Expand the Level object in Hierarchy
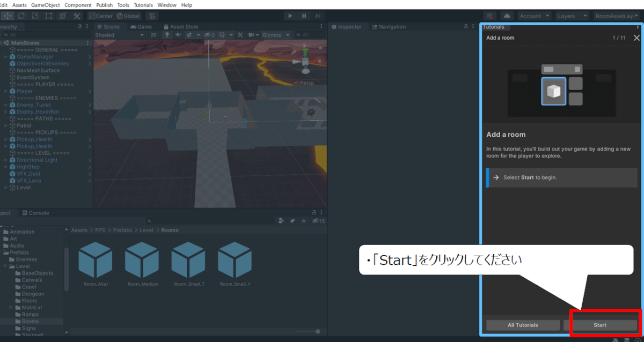 (x=5, y=188)
